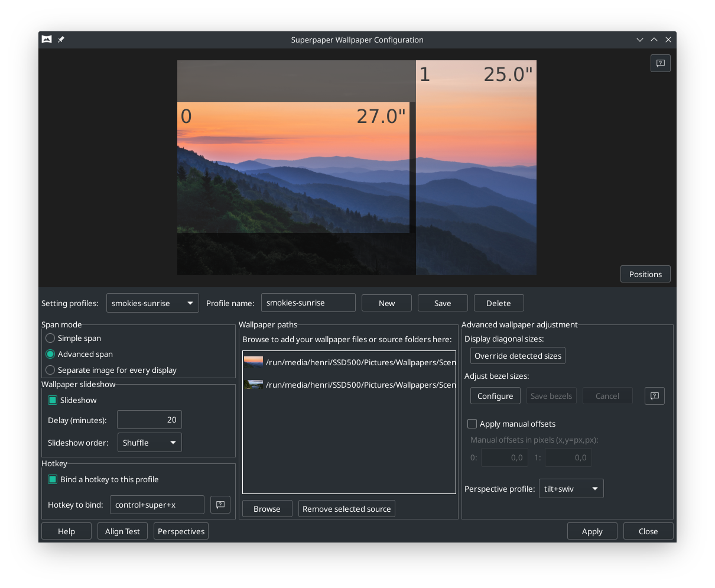Open the Perspective profile dropdown
The width and height of the screenshot is (715, 588).
coord(571,489)
